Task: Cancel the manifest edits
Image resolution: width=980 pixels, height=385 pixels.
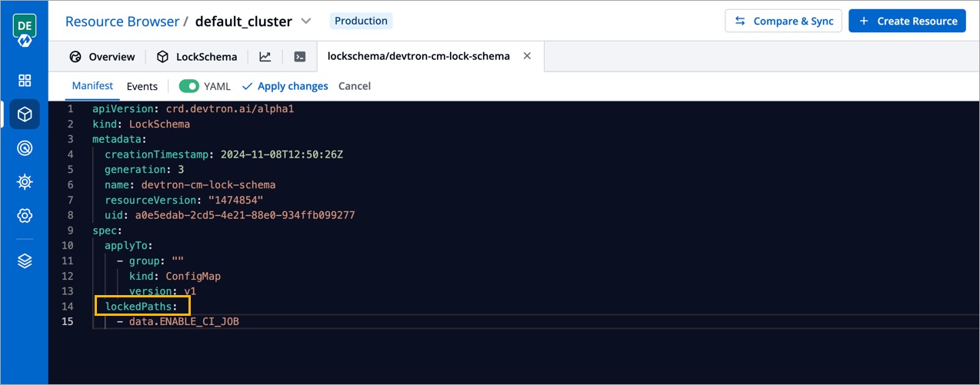Action: pos(355,86)
